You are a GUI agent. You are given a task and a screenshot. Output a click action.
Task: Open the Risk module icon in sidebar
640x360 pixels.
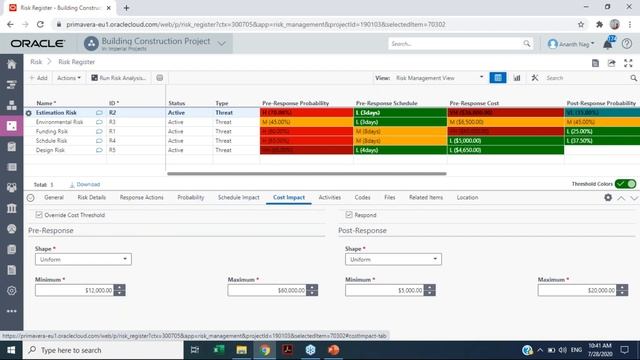pyautogui.click(x=11, y=126)
